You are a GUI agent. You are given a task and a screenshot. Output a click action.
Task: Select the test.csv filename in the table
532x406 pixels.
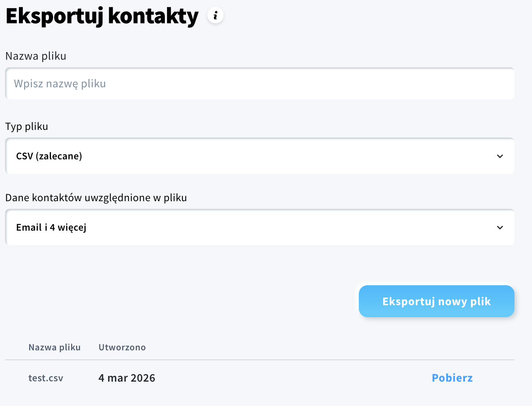point(45,378)
